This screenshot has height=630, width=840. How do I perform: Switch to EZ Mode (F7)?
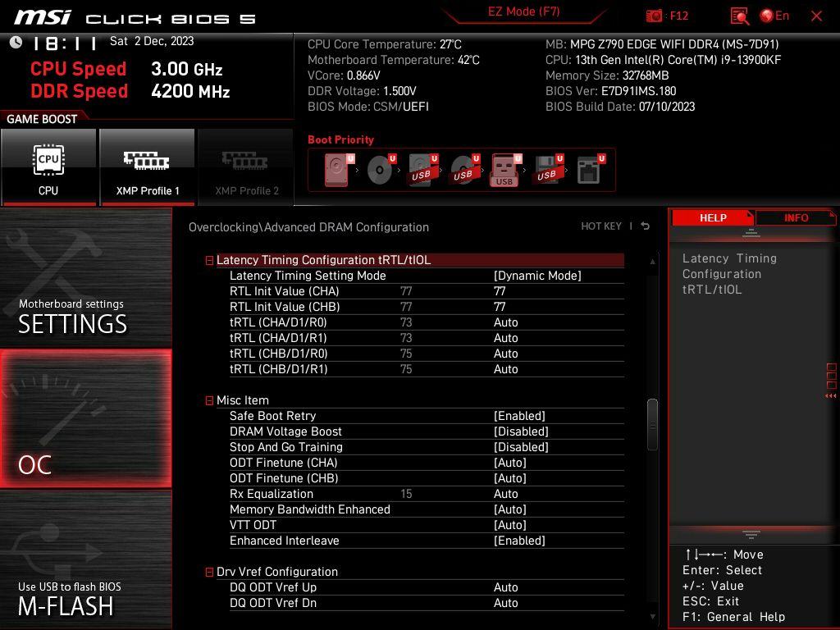coord(523,11)
